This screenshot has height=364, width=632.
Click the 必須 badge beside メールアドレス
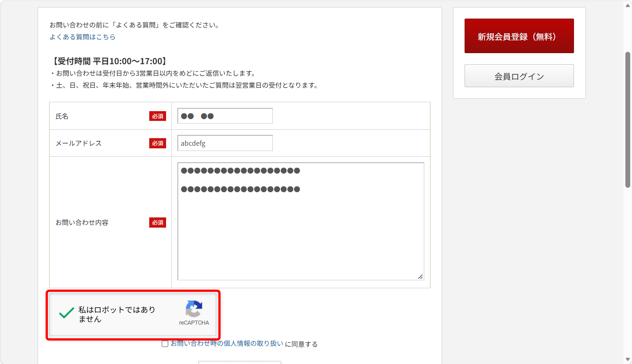point(158,143)
